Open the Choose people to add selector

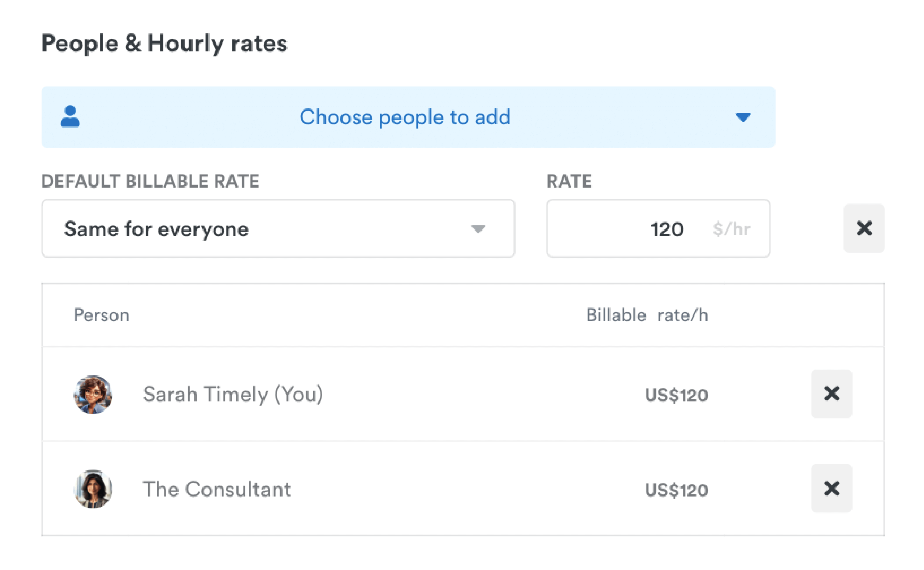[405, 117]
